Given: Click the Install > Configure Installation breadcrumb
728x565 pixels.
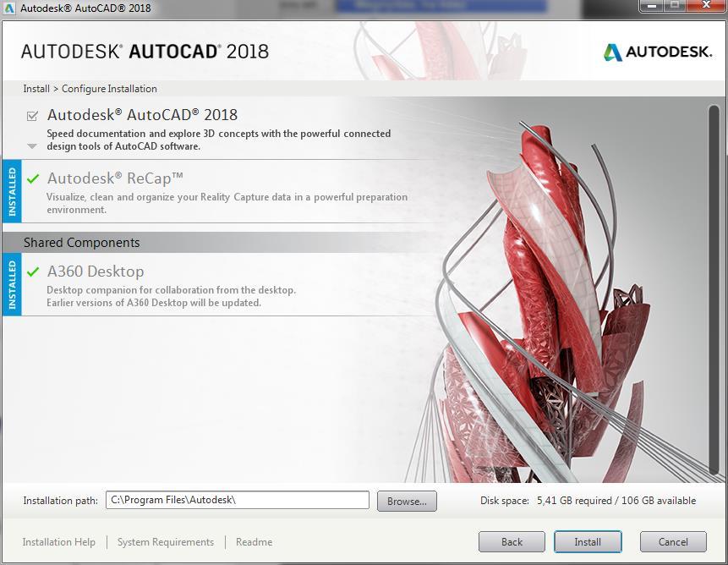Looking at the screenshot, I should [x=90, y=89].
